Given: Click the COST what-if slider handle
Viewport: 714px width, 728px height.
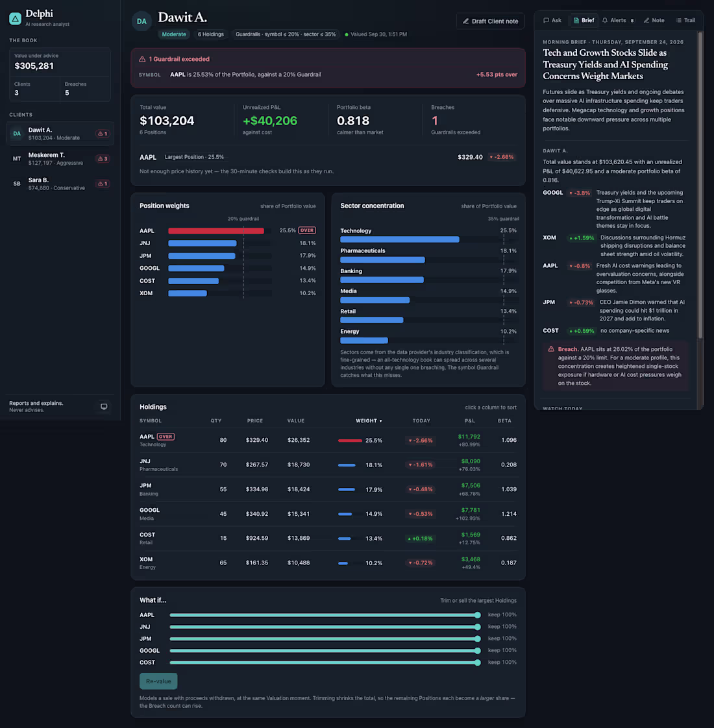Looking at the screenshot, I should click(478, 662).
